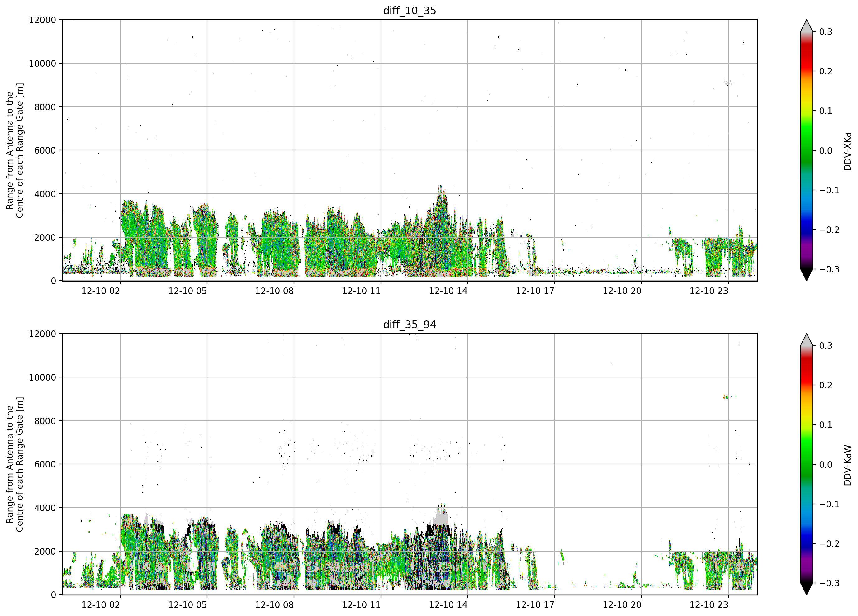Click the 0.1 tick on DDV-KaW colorbar
858x616 pixels.
pos(826,425)
